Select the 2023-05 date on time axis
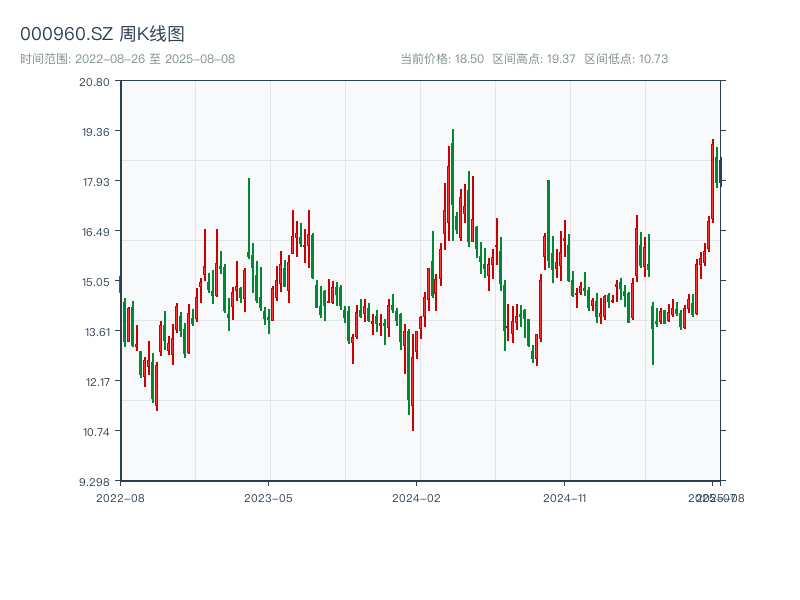 click(268, 497)
